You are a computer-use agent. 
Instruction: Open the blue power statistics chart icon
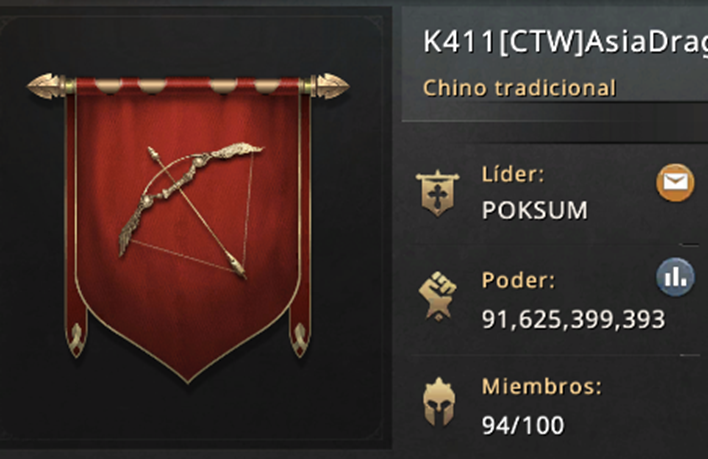(675, 277)
